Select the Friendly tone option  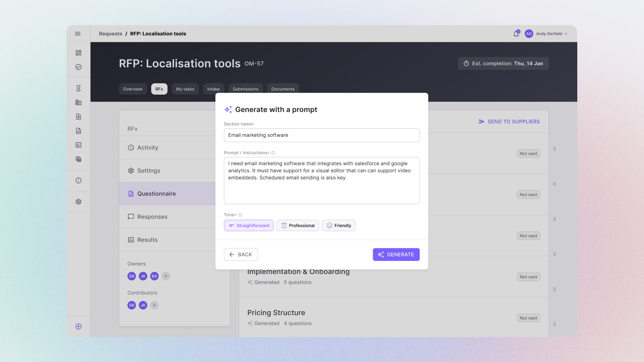338,226
